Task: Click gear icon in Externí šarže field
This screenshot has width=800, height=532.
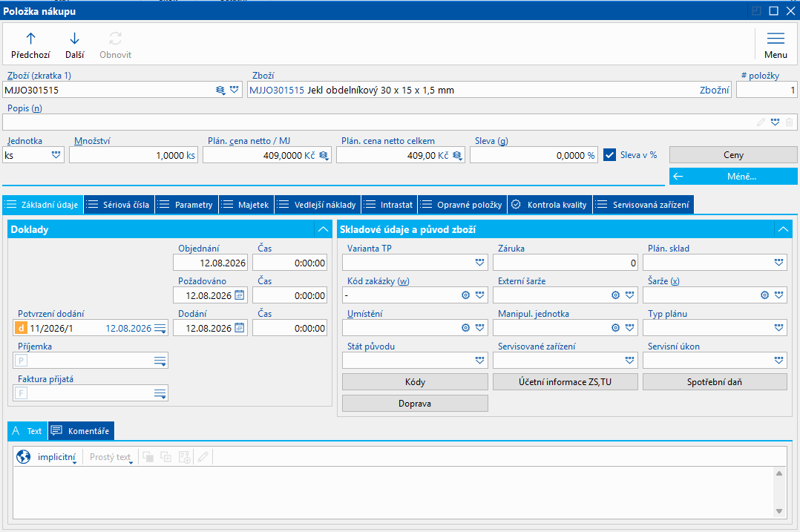Action: coord(616,295)
